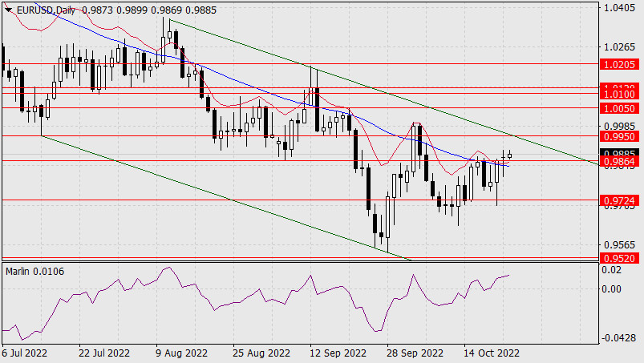This screenshot has width=644, height=363.
Task: Click the 0.9950 red price label
Action: [x=620, y=136]
